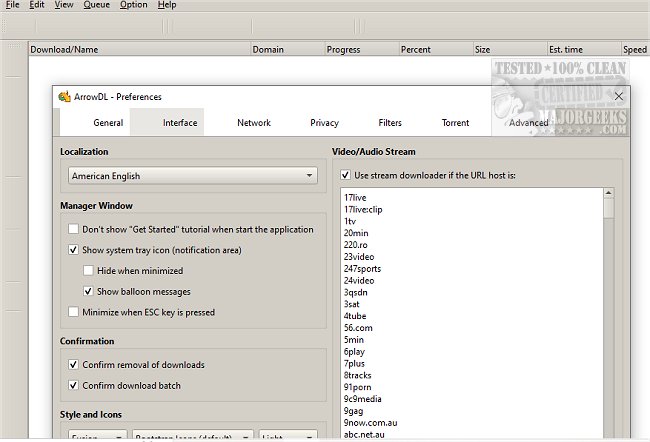
Task: Switch to the Network tab
Action: coord(254,123)
